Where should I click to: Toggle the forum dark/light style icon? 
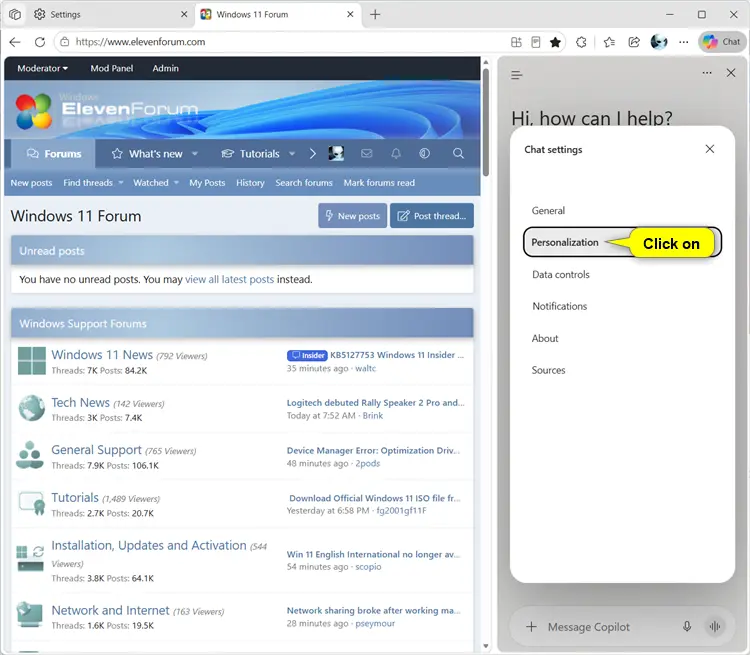pyautogui.click(x=424, y=153)
